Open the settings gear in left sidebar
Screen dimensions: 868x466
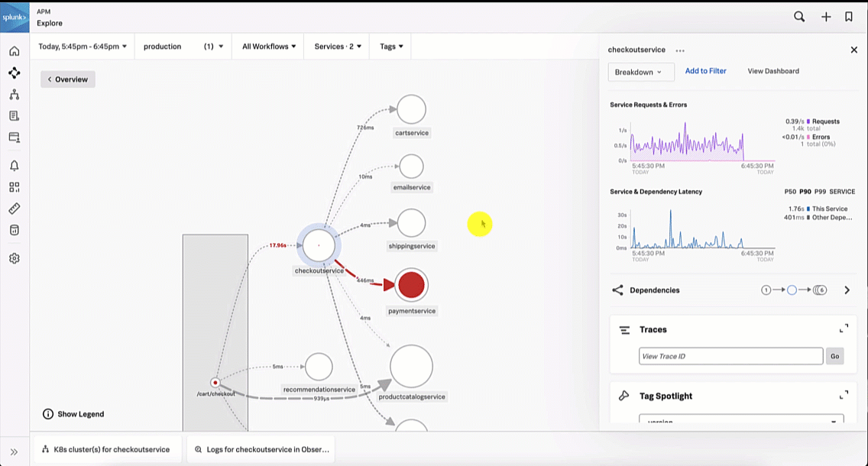(x=14, y=258)
